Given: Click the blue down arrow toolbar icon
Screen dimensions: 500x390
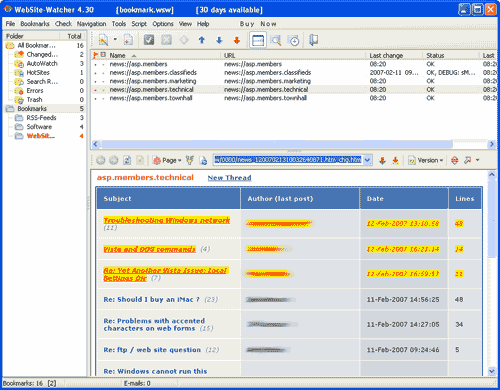Looking at the screenshot, I should tap(219, 40).
